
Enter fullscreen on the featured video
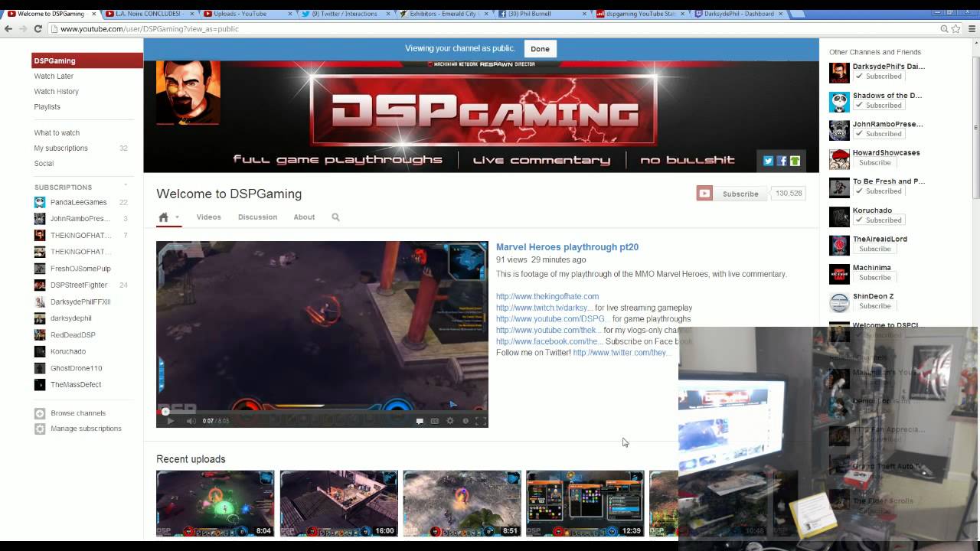pyautogui.click(x=480, y=421)
